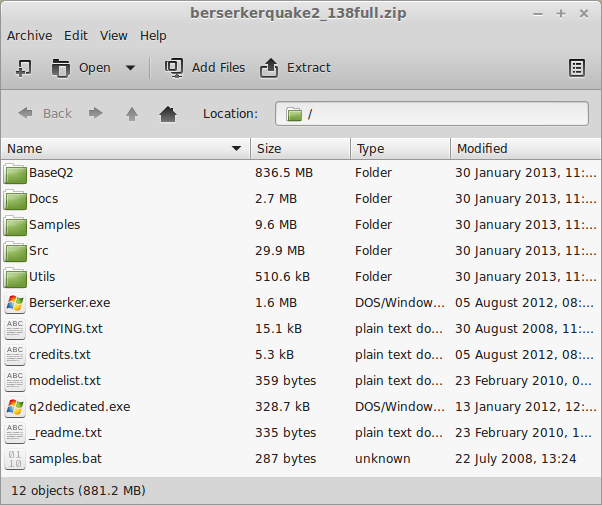Click the 328.7 kB size value
602x505 pixels.
[x=283, y=407]
